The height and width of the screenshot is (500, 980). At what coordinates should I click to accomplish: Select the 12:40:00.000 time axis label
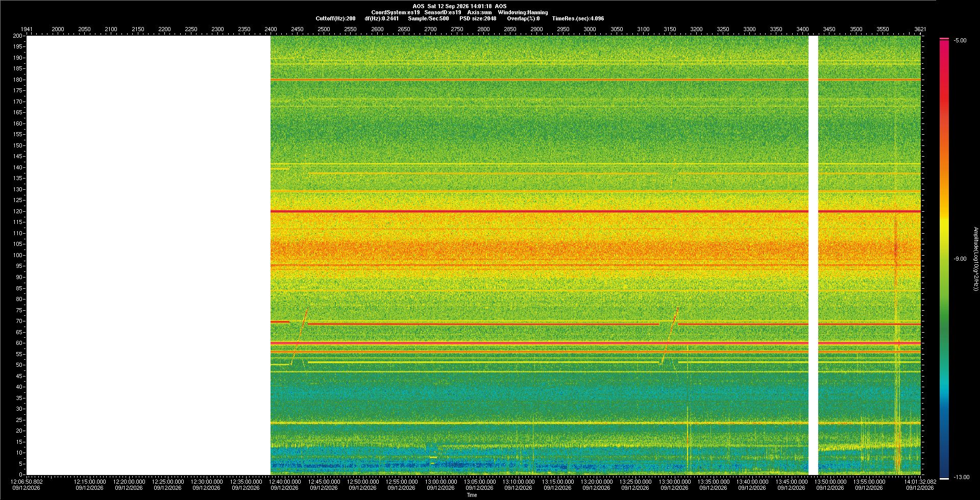pyautogui.click(x=285, y=482)
